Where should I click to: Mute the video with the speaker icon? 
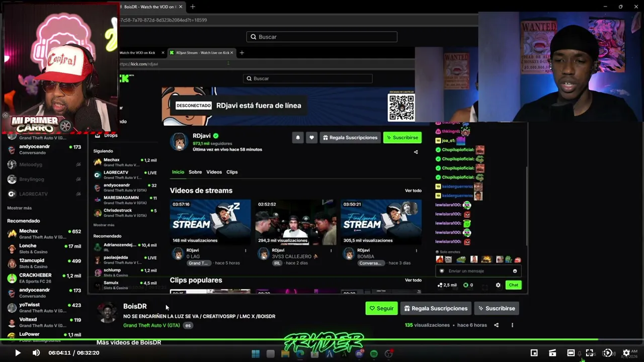pyautogui.click(x=36, y=353)
